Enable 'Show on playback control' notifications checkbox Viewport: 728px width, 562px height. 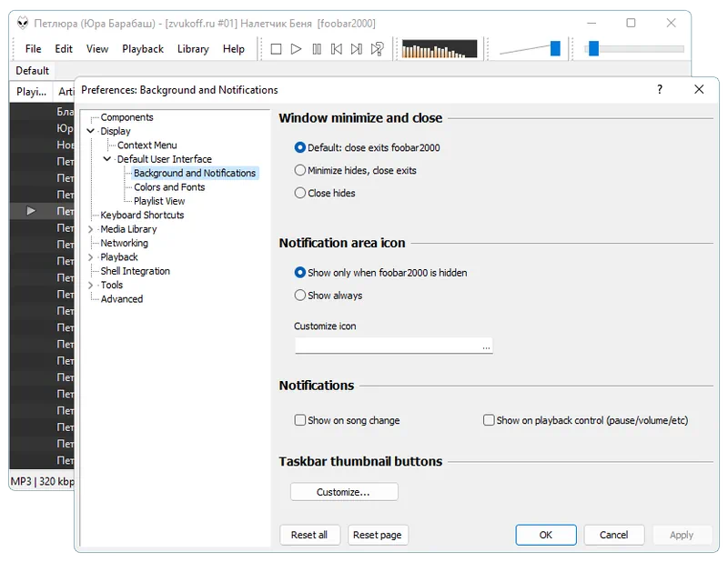pyautogui.click(x=489, y=421)
